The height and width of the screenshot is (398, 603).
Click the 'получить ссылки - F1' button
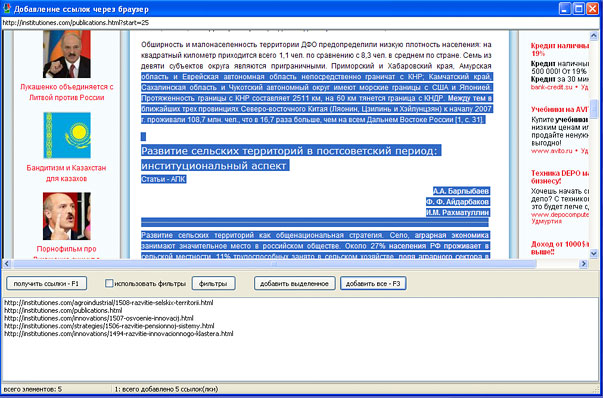coord(46,283)
